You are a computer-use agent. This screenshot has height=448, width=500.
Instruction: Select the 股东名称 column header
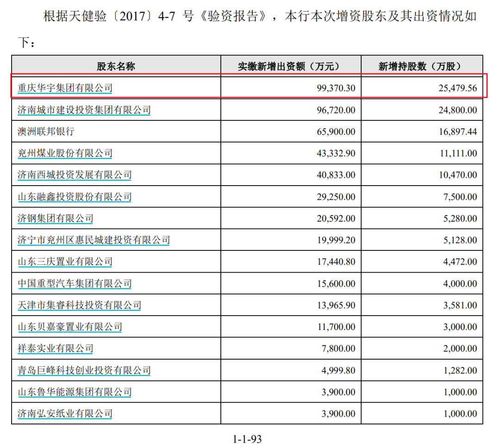tap(116, 66)
